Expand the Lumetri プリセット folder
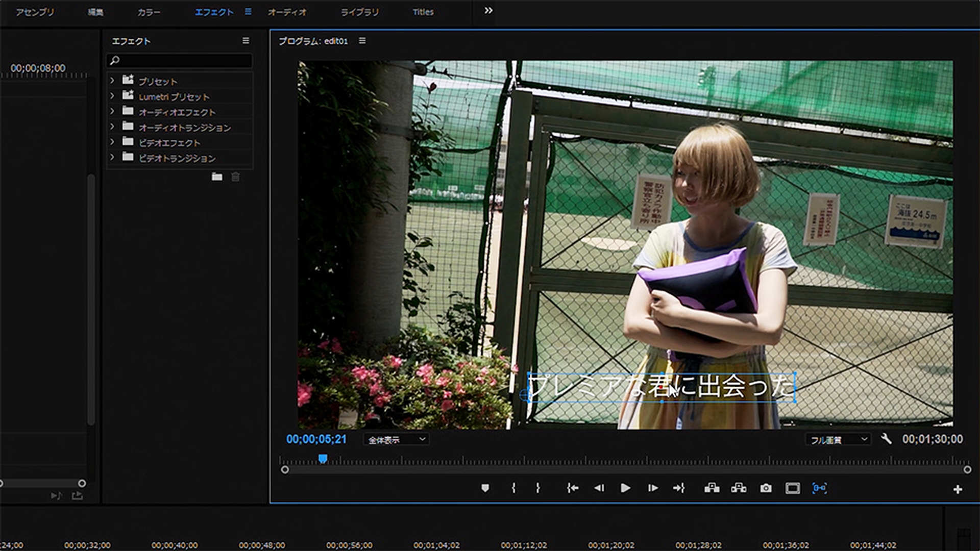The width and height of the screenshot is (980, 551). pyautogui.click(x=112, y=96)
